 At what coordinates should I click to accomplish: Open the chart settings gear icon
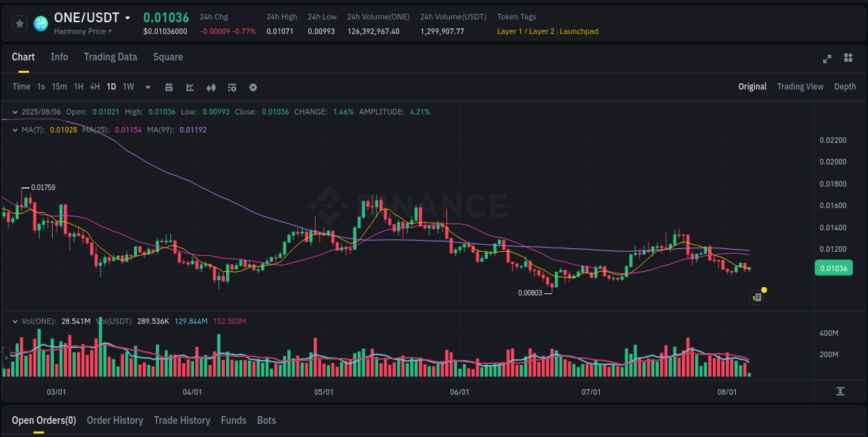point(253,87)
